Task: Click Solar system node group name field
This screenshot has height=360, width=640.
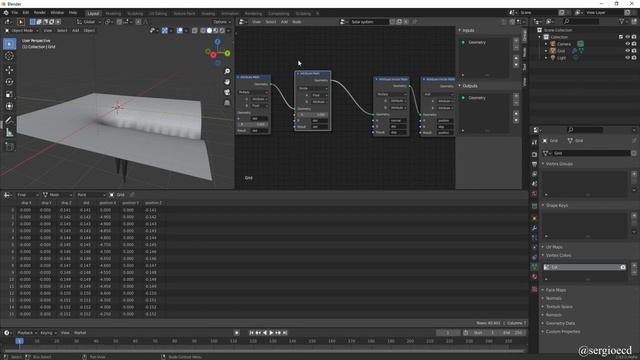Action: (369, 22)
